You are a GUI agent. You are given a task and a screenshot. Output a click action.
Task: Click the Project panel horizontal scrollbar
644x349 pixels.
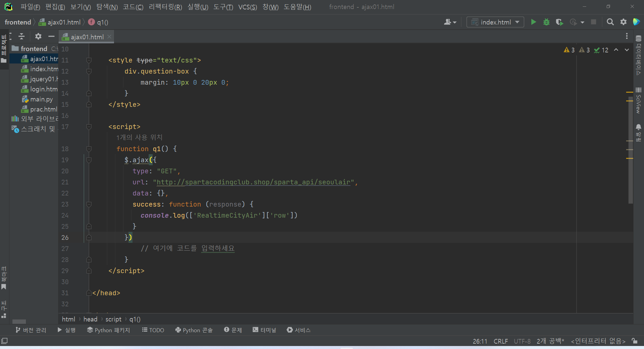19,321
